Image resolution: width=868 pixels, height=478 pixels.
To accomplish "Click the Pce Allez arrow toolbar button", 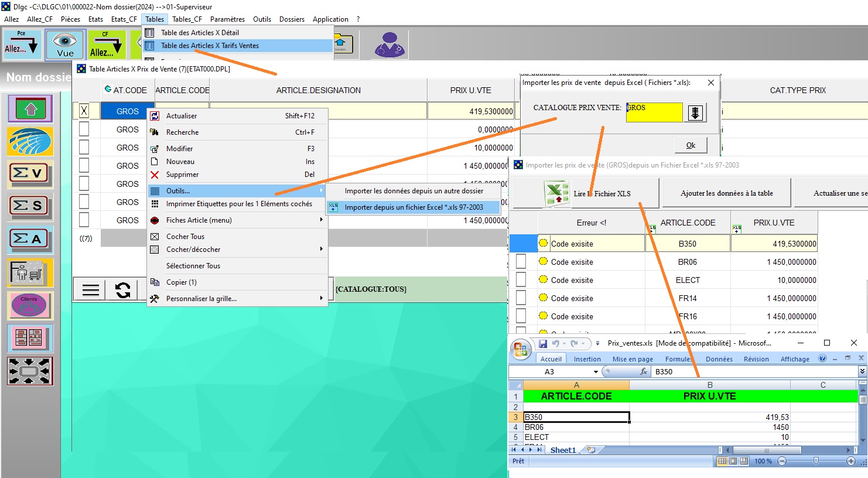I will point(21,45).
